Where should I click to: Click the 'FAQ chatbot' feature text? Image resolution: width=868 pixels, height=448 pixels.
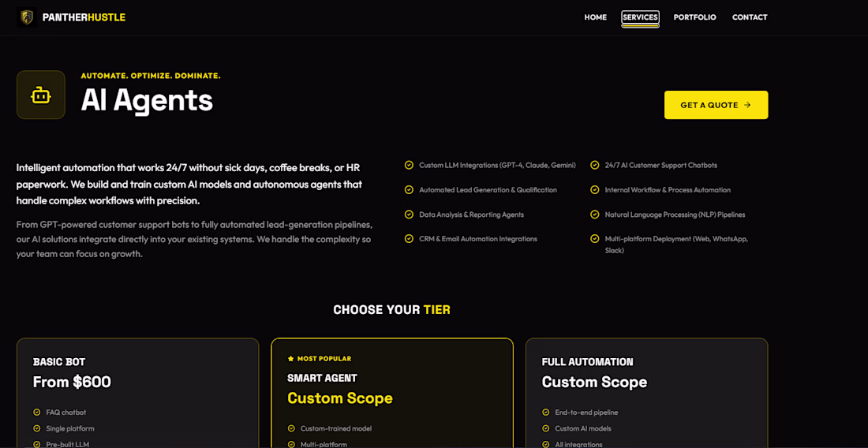click(x=65, y=412)
